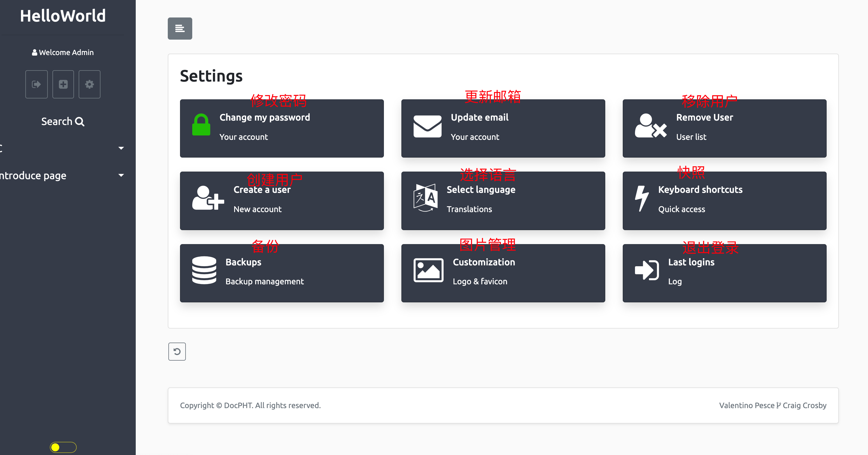This screenshot has height=455, width=868.
Task: Click the remove user icon
Action: (651, 125)
